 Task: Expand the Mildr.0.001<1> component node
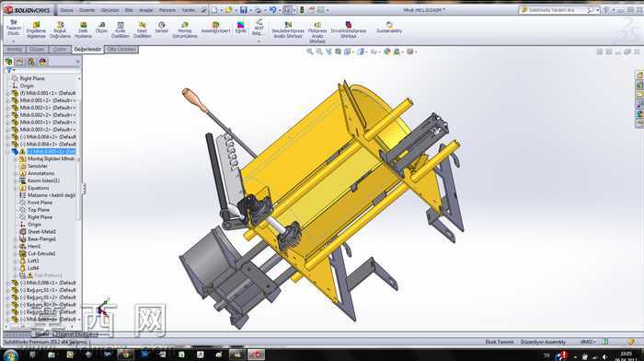click(x=7, y=93)
